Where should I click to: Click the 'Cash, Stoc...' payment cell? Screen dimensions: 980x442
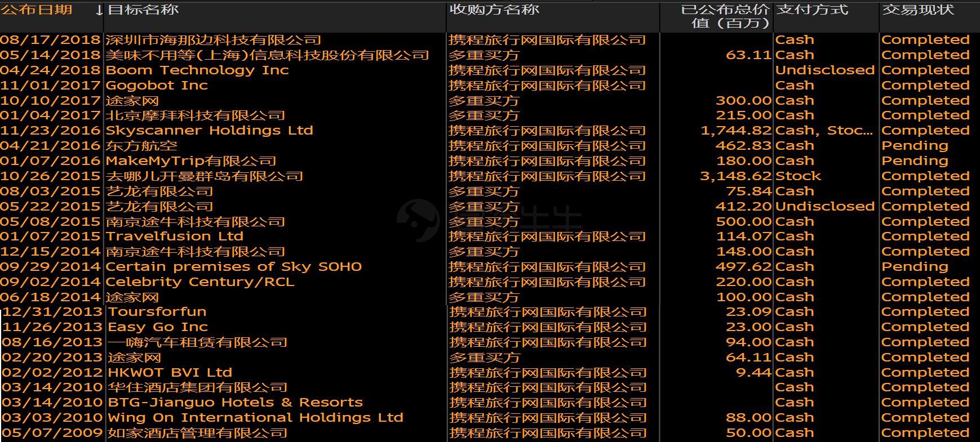pos(824,131)
